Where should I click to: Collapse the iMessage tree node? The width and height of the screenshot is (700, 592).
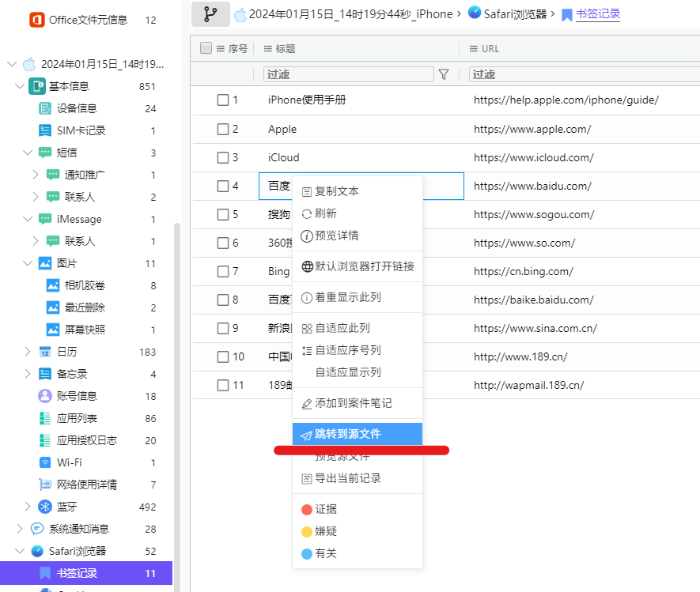pos(28,219)
